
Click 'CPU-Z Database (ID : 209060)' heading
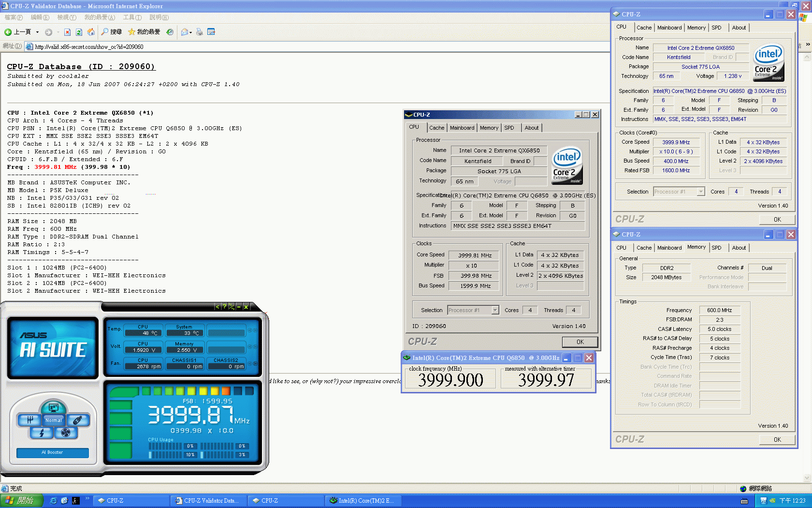[81, 67]
